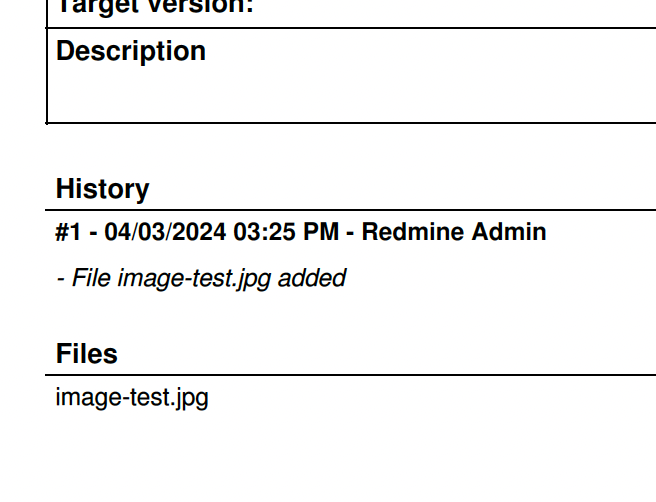Click inside the empty Description box area
The image size is (656, 502).
click(x=351, y=94)
